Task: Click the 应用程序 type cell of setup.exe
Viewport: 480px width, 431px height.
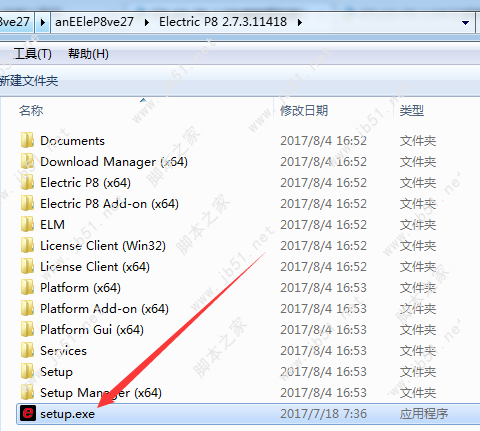Action: pos(424,414)
